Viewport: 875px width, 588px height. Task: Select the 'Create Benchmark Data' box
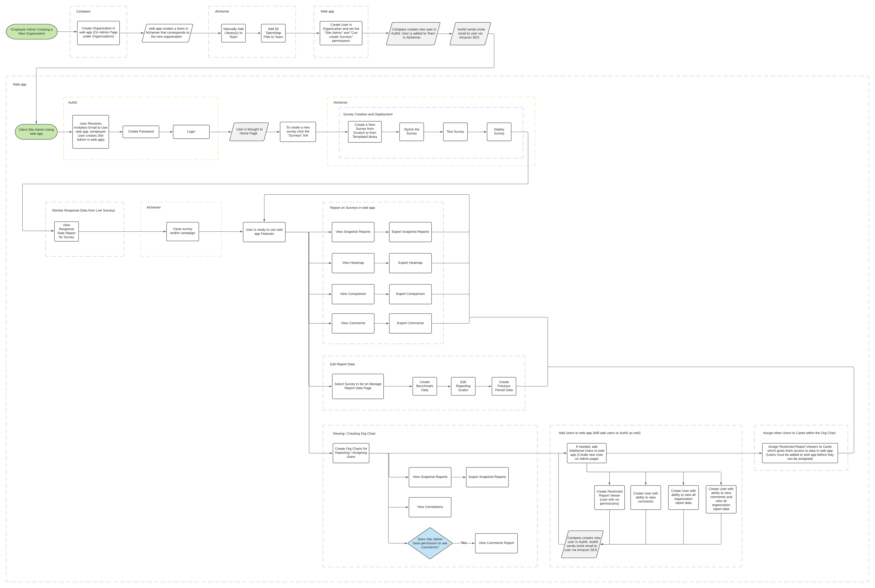coord(425,386)
